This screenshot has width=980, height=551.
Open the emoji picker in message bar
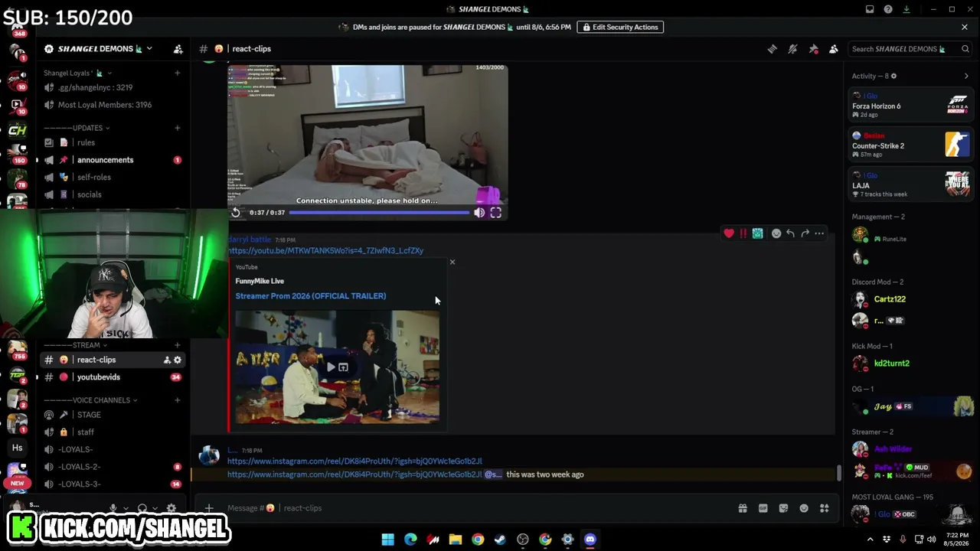804,508
